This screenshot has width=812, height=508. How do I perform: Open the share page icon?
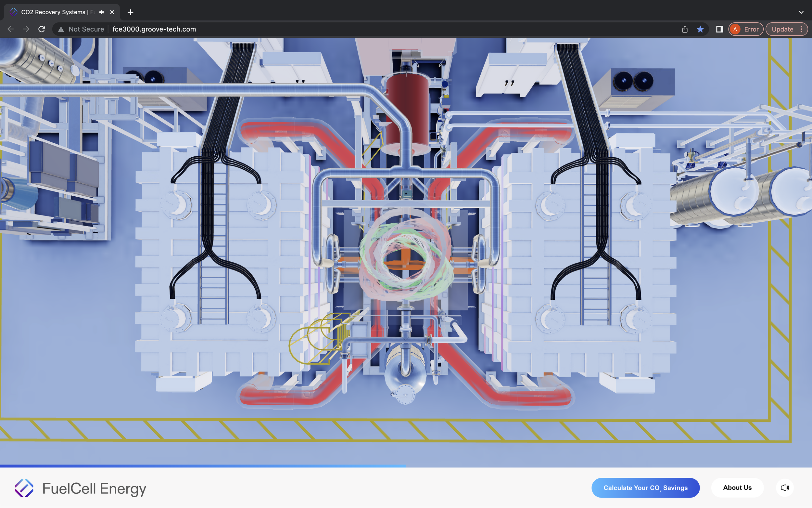tap(685, 29)
